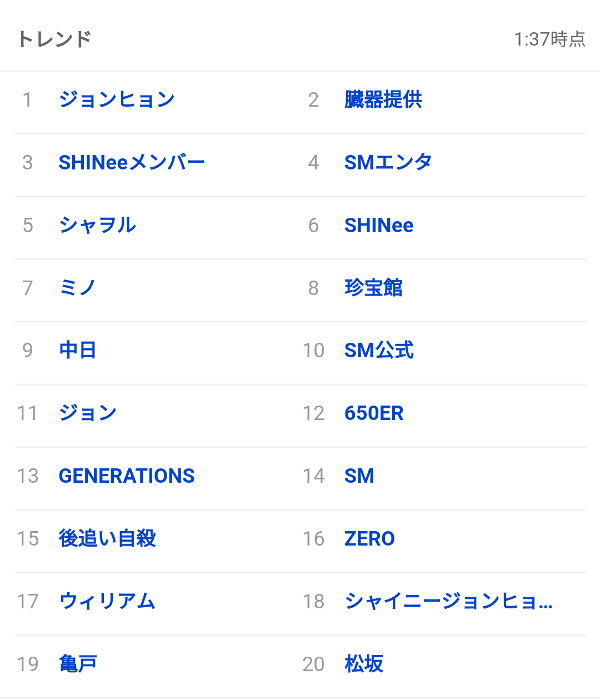Open the 松坂 trend ranked twentieth
The height and width of the screenshot is (700, 600).
(364, 664)
